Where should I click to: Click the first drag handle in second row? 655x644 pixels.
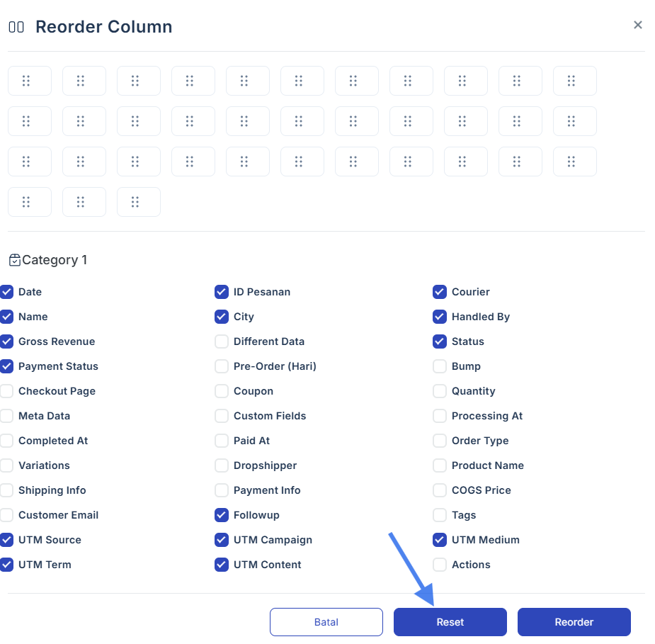[x=30, y=121]
